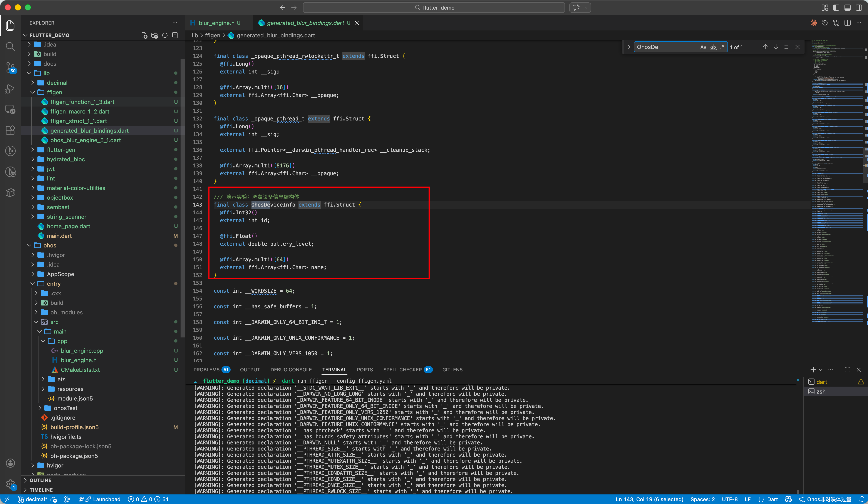Collapse all folders in explorer
The height and width of the screenshot is (504, 868).
point(175,35)
